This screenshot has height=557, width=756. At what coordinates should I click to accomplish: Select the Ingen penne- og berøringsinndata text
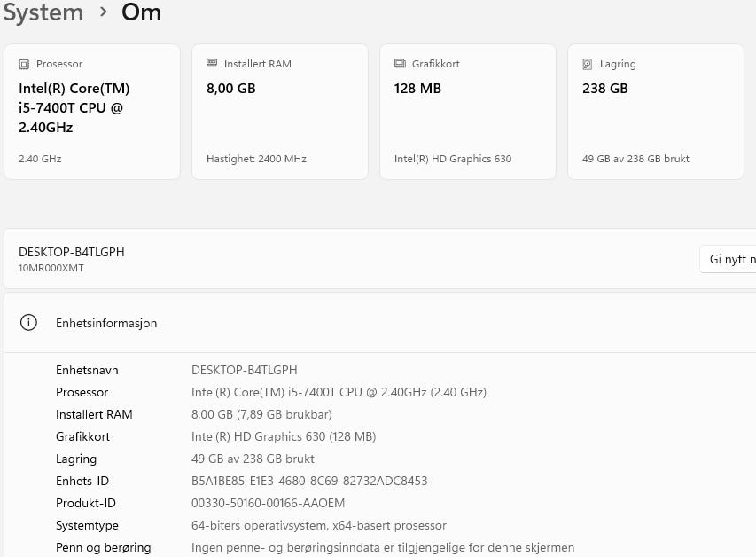click(x=383, y=548)
